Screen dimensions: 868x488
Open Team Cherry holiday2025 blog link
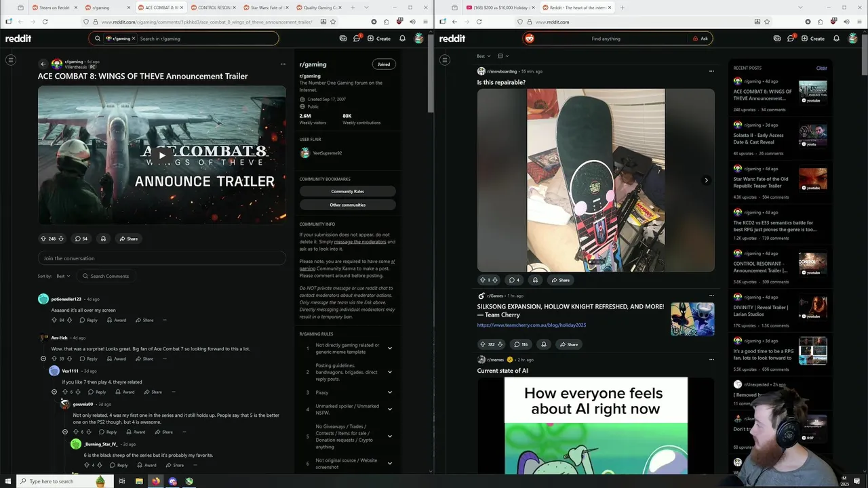(x=531, y=325)
